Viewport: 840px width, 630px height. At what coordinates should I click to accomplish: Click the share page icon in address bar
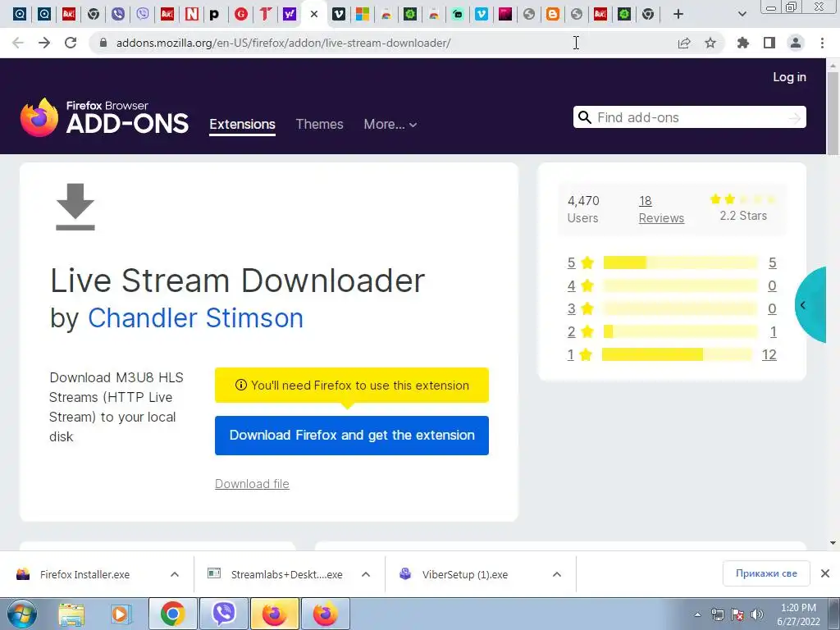684,43
